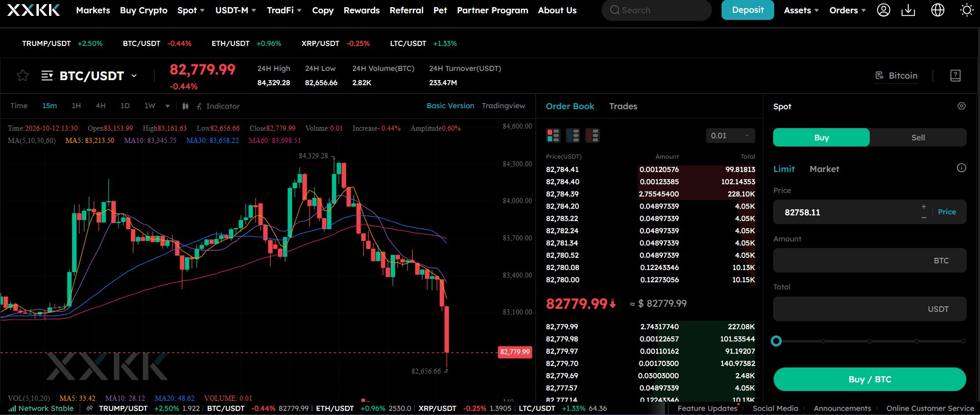Select the Limit order type
Viewport: 980px width, 415px height.
click(784, 169)
